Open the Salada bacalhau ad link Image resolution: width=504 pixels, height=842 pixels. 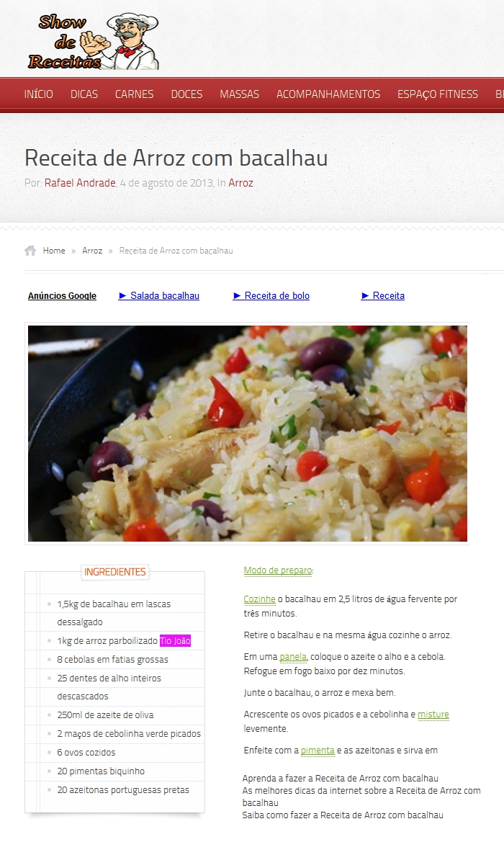point(159,295)
